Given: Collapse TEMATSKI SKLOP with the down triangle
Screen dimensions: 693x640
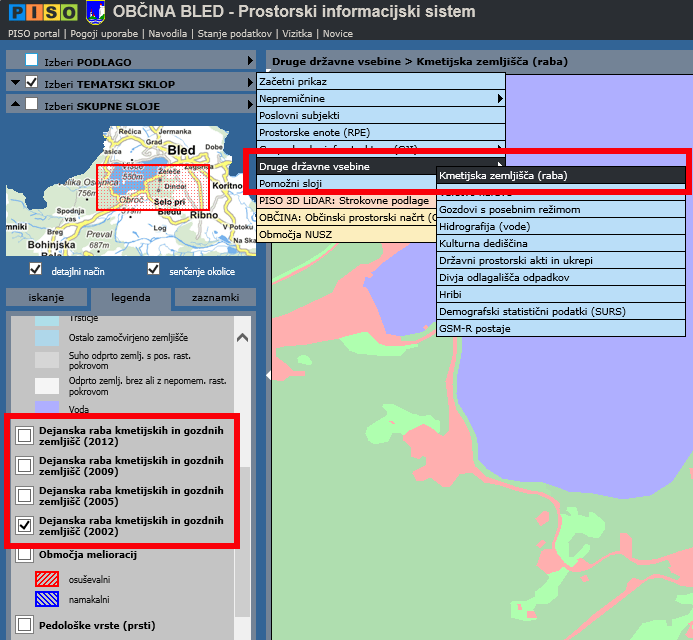Looking at the screenshot, I should 14,83.
